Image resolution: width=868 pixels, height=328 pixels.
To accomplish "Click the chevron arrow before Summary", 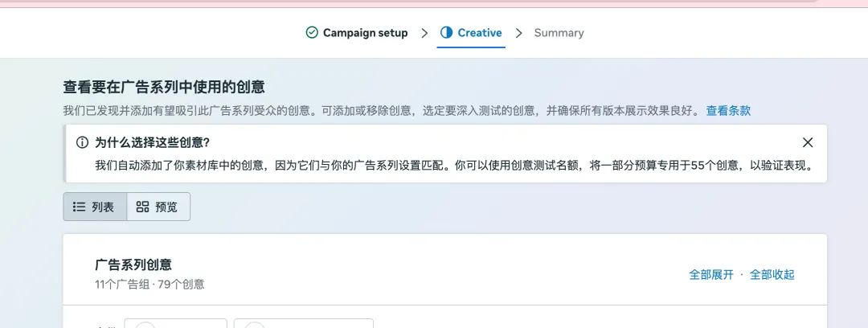I will click(518, 33).
